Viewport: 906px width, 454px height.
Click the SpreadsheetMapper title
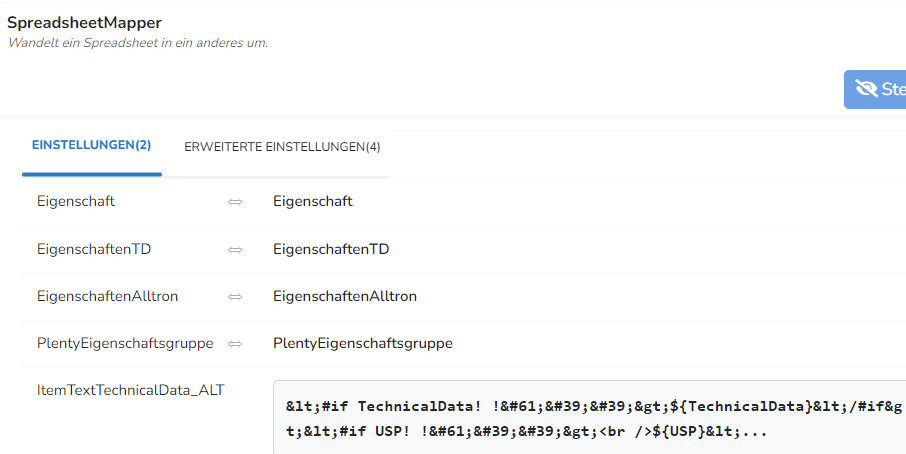[84, 23]
